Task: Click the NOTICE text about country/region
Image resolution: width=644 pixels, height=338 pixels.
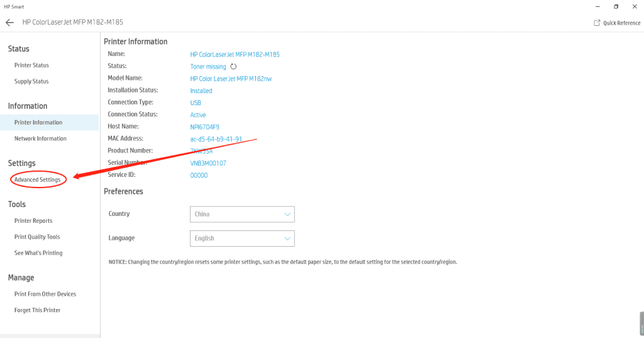Action: click(x=282, y=262)
